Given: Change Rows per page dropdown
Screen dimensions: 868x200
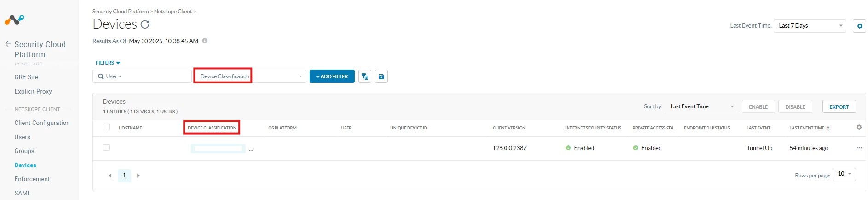Looking at the screenshot, I should click(844, 174).
